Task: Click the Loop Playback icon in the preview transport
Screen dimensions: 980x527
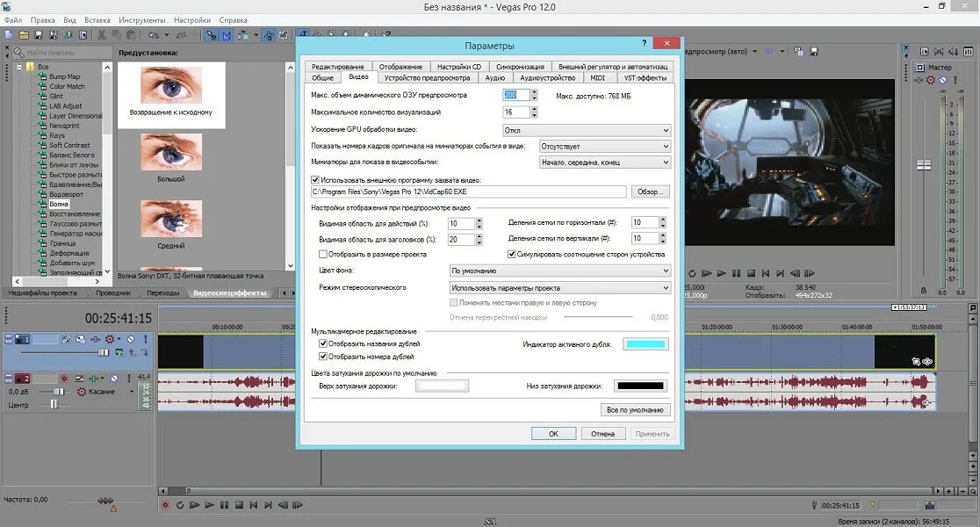Action: 693,273
